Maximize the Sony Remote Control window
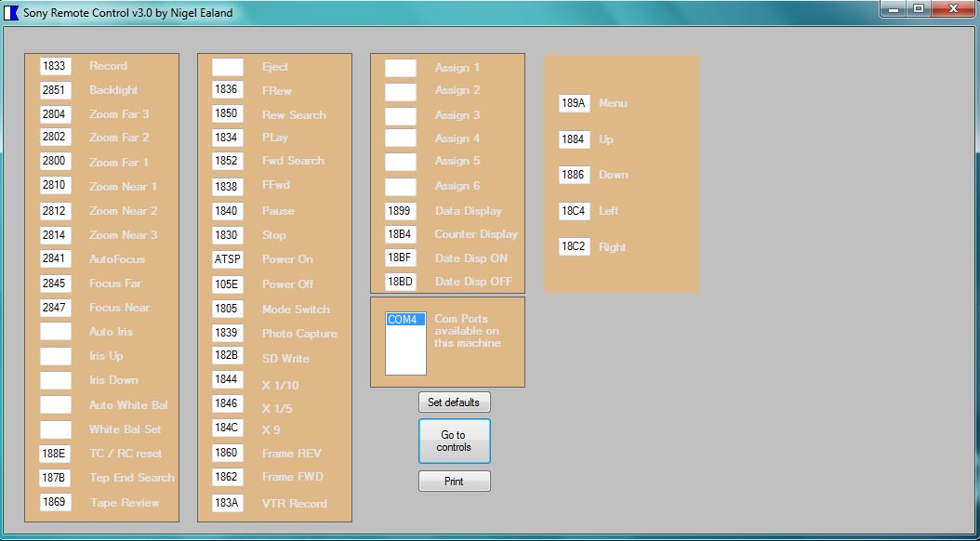 pyautogui.click(x=919, y=8)
